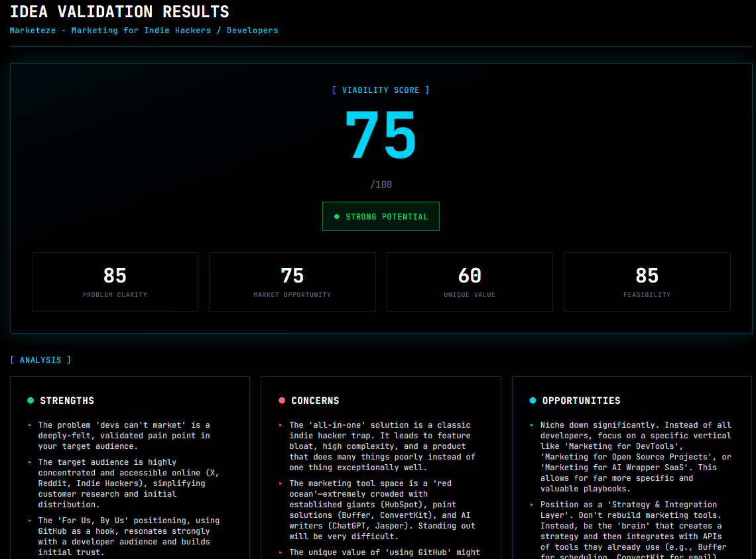This screenshot has height=559, width=756.
Task: Click the arrow marker beside the 'all-in-one' concern bullet
Action: (281, 425)
